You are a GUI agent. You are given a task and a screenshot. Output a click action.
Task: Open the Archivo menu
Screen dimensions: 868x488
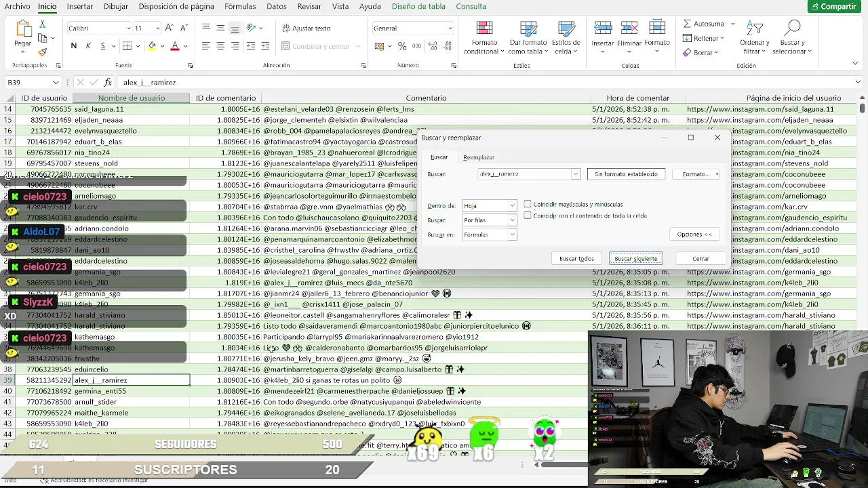[17, 6]
